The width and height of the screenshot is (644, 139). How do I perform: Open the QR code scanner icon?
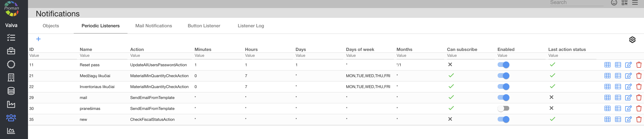point(624,3)
